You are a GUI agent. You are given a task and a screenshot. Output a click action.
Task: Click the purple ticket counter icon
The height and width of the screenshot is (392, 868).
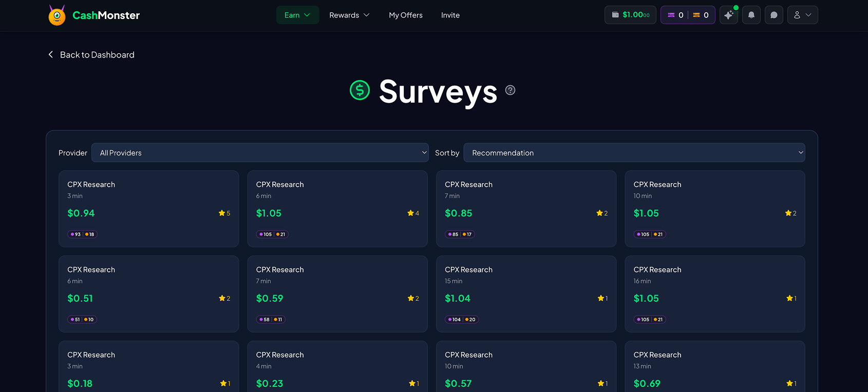pos(671,15)
